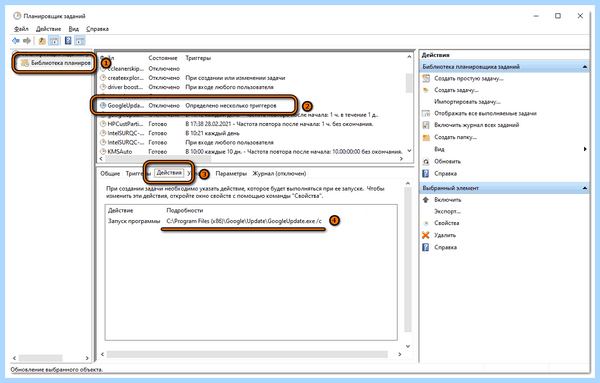Open the Вид menu in the menu bar
This screenshot has height=383, width=600.
[73, 29]
